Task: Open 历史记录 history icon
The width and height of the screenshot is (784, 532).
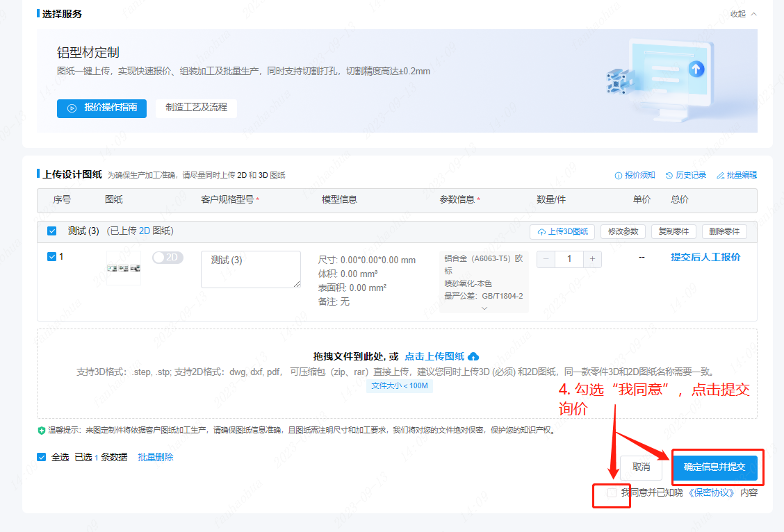Action: [669, 176]
